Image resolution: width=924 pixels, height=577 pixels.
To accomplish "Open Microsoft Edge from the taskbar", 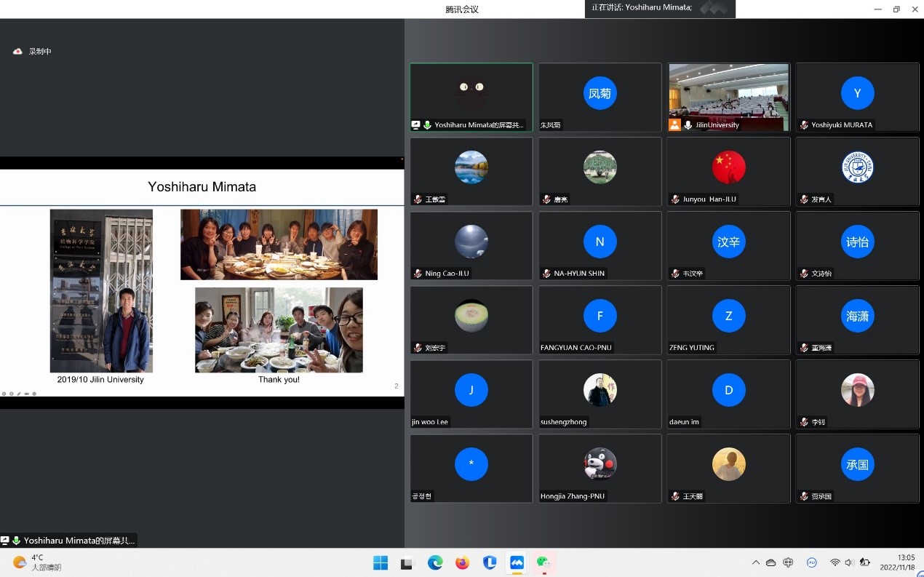I will pyautogui.click(x=435, y=562).
